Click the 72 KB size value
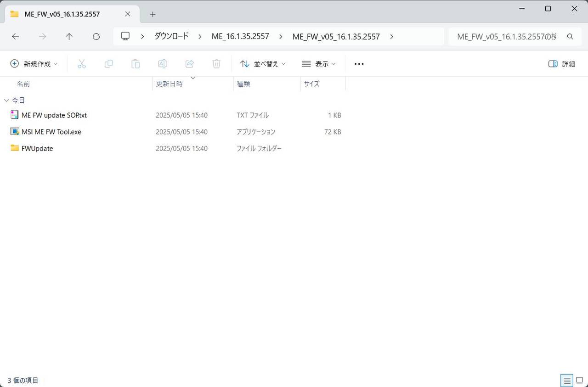This screenshot has height=387, width=588. 333,132
